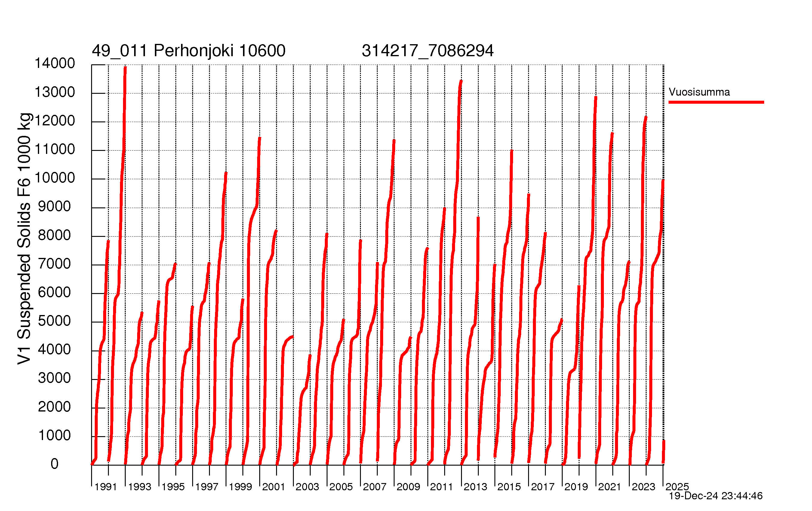This screenshot has width=812, height=511.
Task: Click y-axis label 3000
Action: point(55,378)
